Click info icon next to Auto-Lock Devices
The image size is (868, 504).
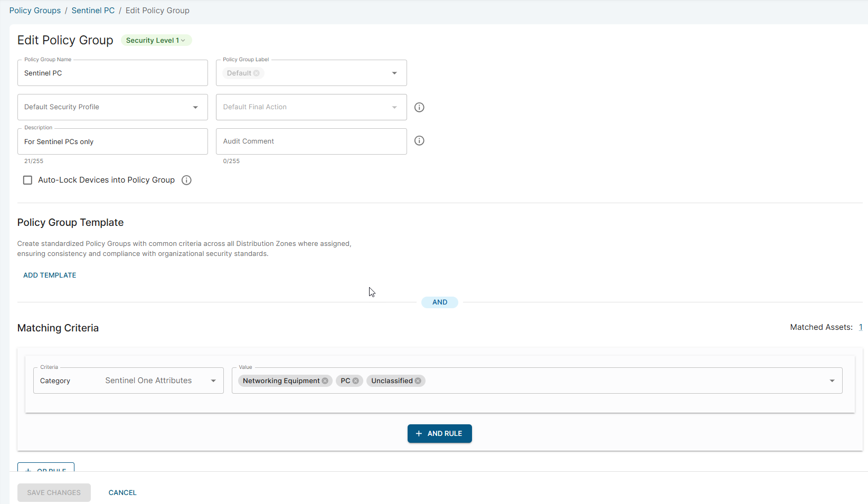coord(186,180)
